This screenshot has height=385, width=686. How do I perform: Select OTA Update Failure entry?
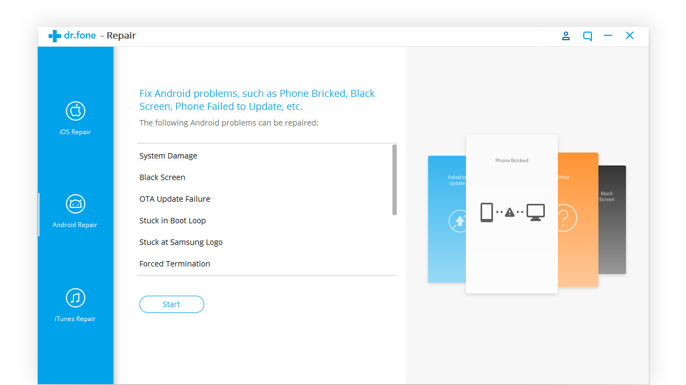pyautogui.click(x=175, y=199)
